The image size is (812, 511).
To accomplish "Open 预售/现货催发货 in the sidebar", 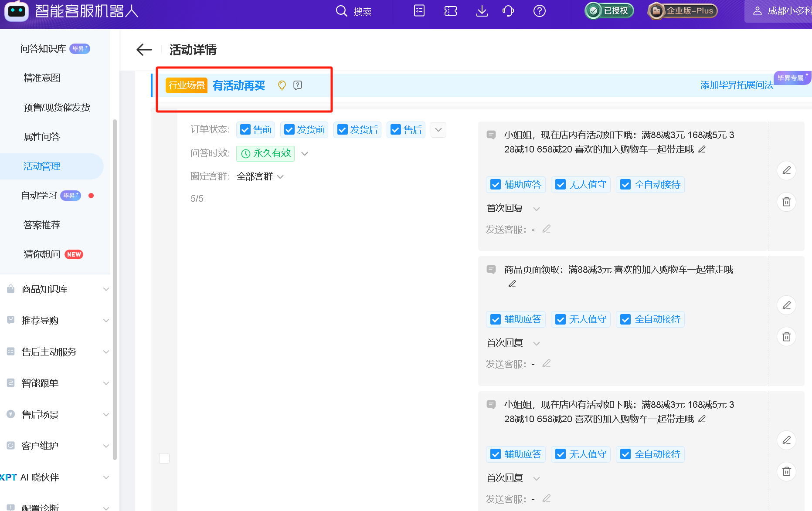I will click(x=57, y=108).
